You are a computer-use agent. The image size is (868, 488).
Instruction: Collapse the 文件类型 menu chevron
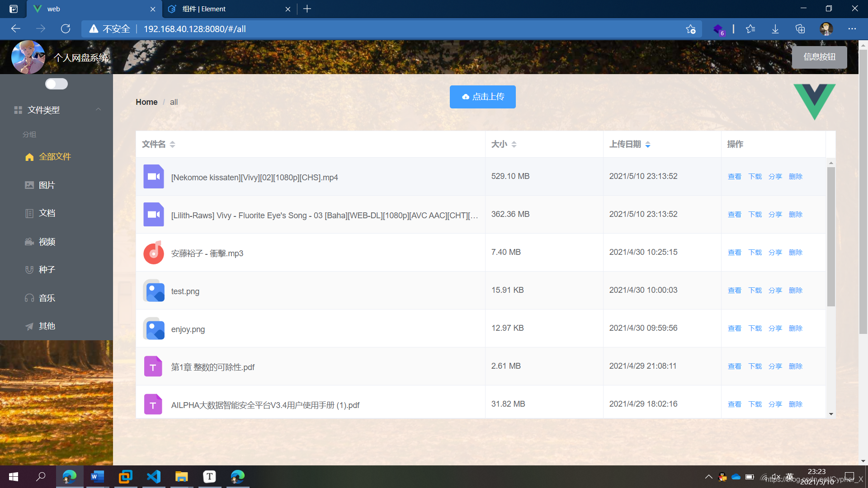[x=98, y=109]
